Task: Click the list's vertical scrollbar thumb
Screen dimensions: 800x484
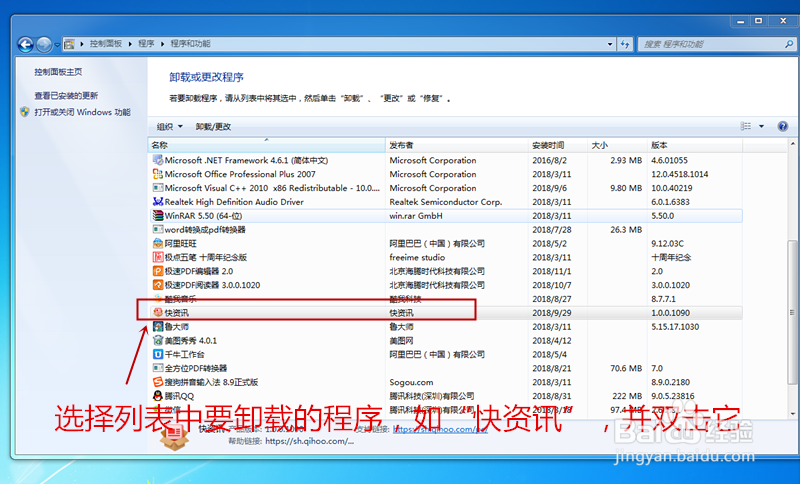Action: click(x=792, y=311)
